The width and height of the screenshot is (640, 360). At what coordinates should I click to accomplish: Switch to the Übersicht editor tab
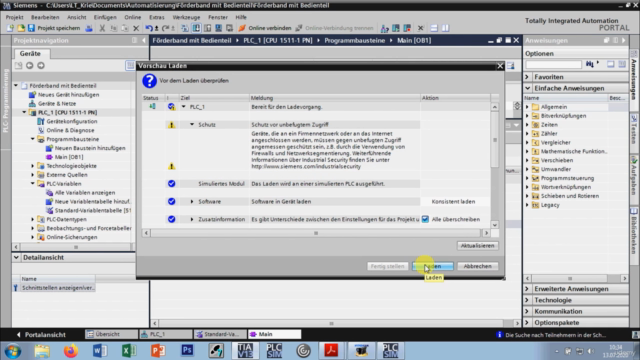pos(111,334)
